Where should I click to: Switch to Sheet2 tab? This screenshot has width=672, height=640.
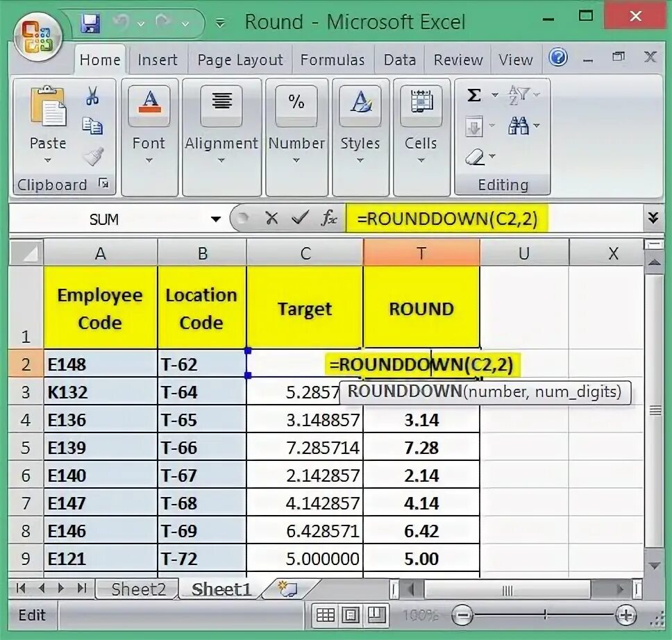pyautogui.click(x=138, y=589)
